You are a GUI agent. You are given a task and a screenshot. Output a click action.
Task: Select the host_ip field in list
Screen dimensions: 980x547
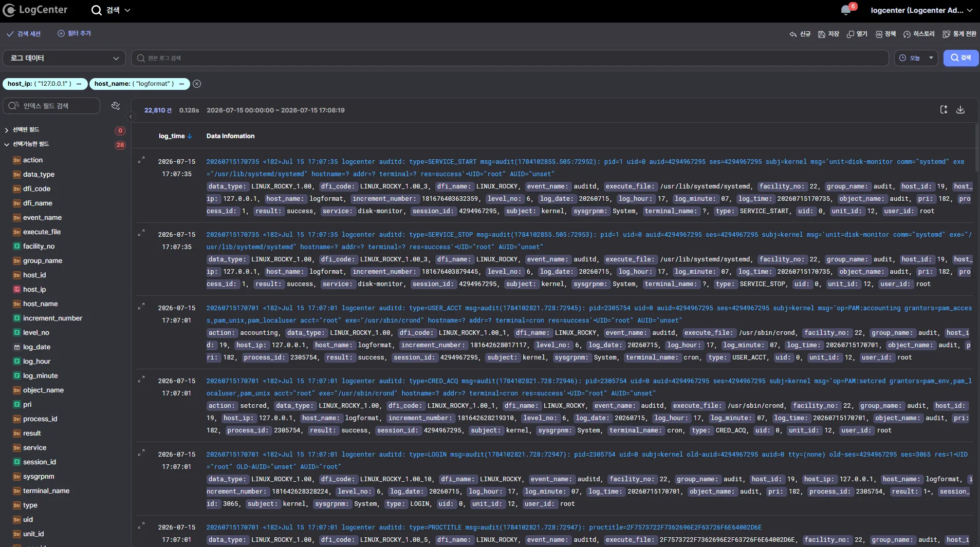click(x=34, y=290)
